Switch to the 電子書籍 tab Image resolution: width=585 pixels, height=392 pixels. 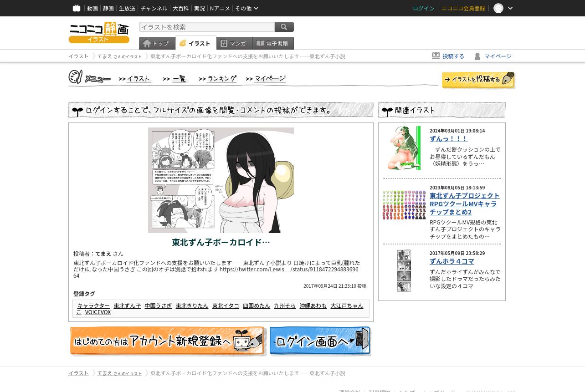[x=273, y=43]
